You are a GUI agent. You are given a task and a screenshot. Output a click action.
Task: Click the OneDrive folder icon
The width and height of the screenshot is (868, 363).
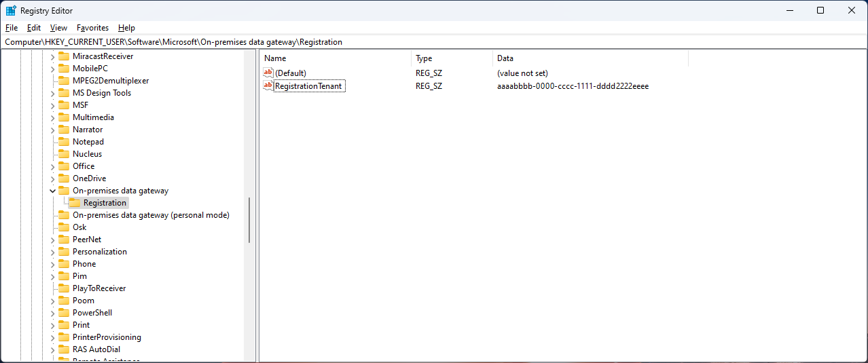[63, 178]
